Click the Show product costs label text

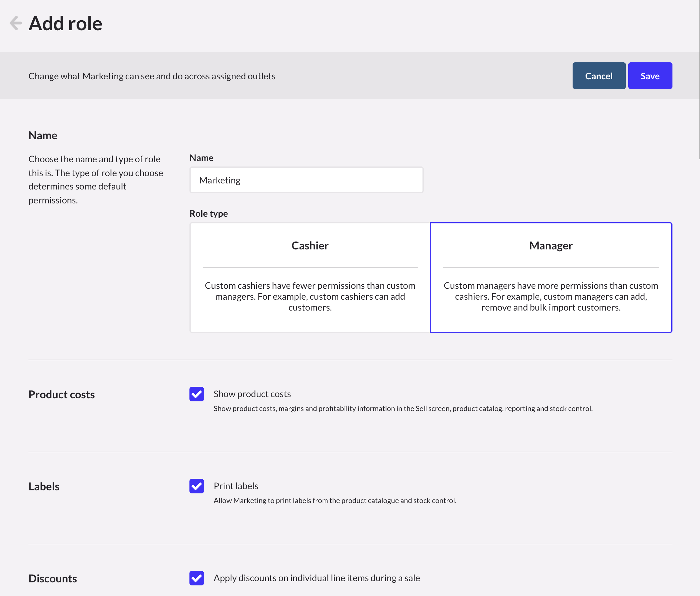pyautogui.click(x=252, y=393)
